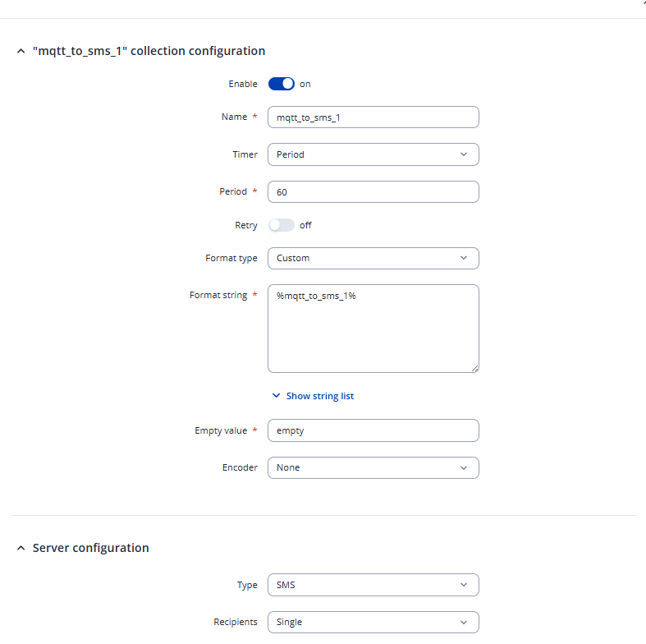646x644 pixels.
Task: Click the chevron beside Show string list
Action: pos(277,396)
